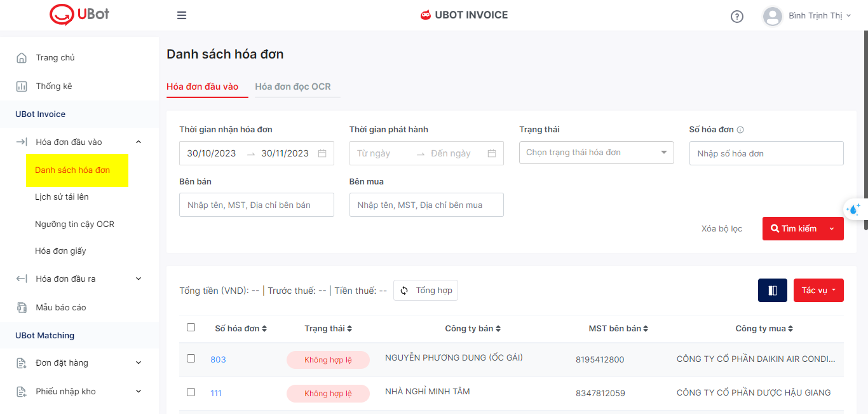
Task: Open Chọn trạng thái hóa đơn dropdown
Action: [x=597, y=153]
